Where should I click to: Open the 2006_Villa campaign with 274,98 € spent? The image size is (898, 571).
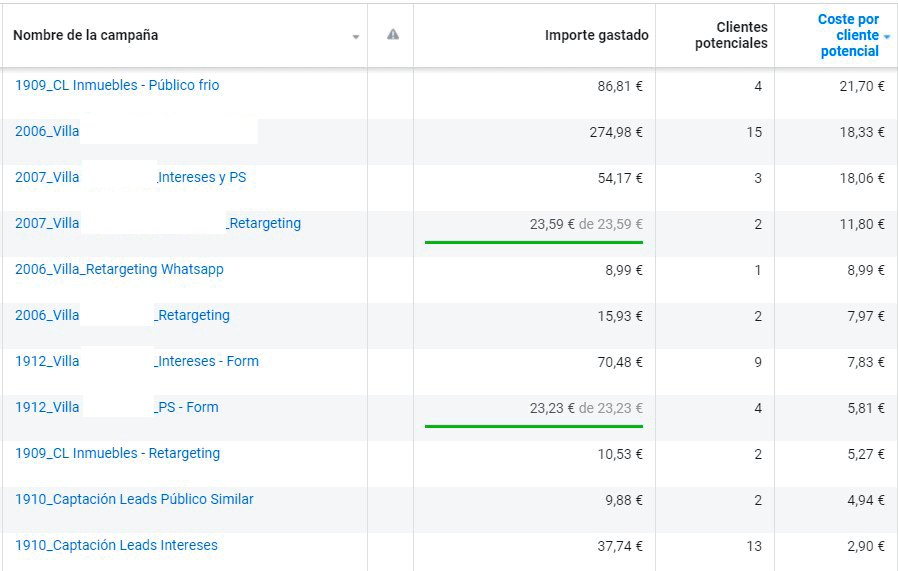tap(47, 132)
